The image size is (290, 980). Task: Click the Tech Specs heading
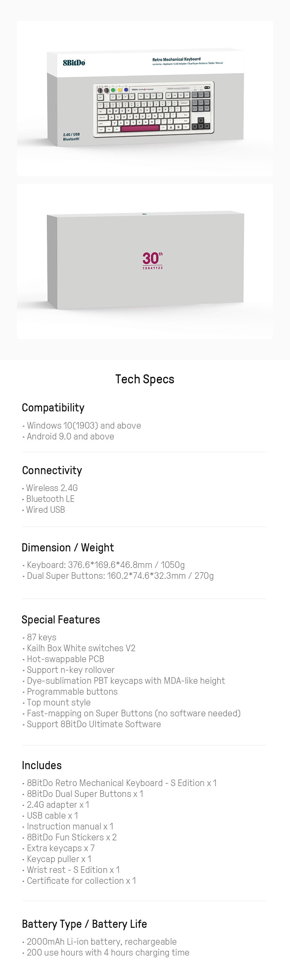(x=145, y=379)
